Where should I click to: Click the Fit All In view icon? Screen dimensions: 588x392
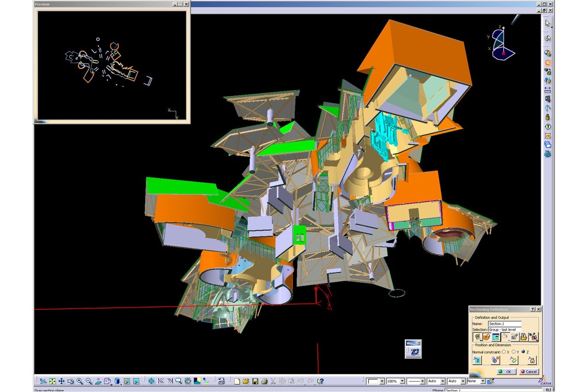52,381
